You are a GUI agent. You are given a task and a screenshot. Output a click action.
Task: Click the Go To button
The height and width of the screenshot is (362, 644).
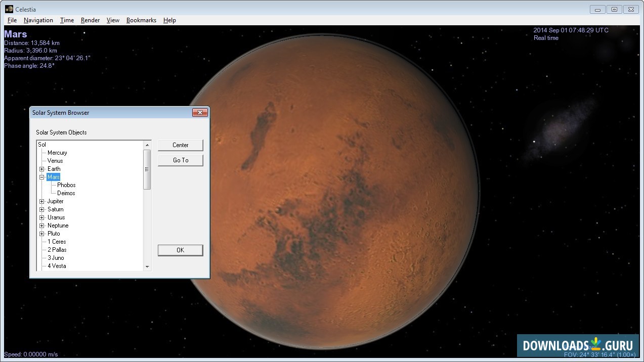[180, 160]
